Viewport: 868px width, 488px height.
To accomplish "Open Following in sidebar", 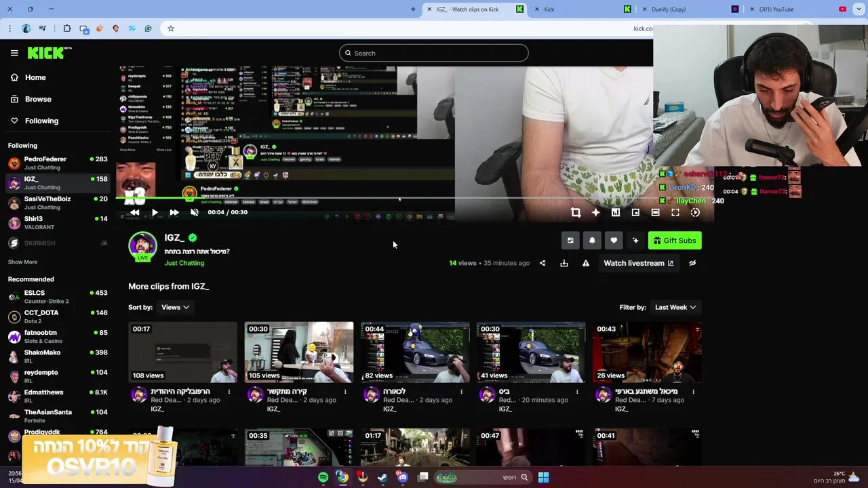I will pos(41,121).
